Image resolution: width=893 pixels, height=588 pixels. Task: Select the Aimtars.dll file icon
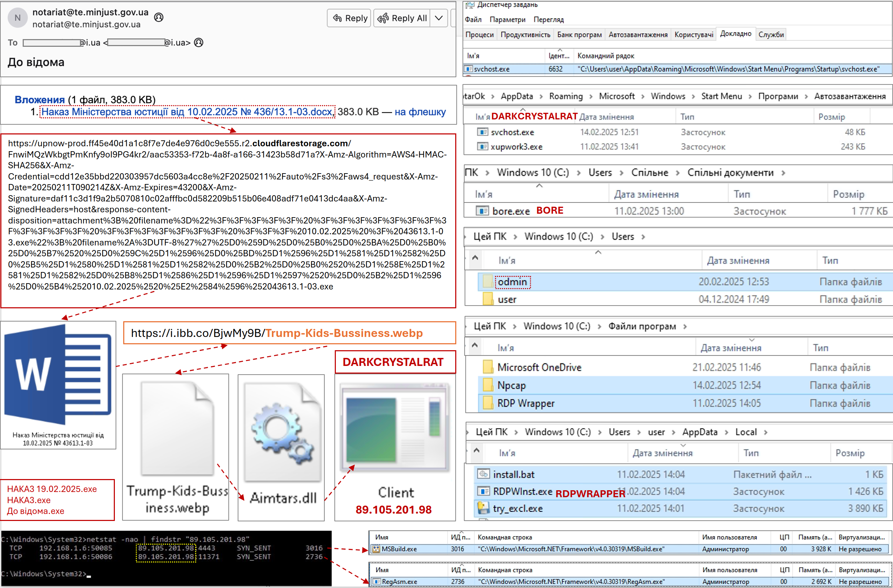point(282,432)
